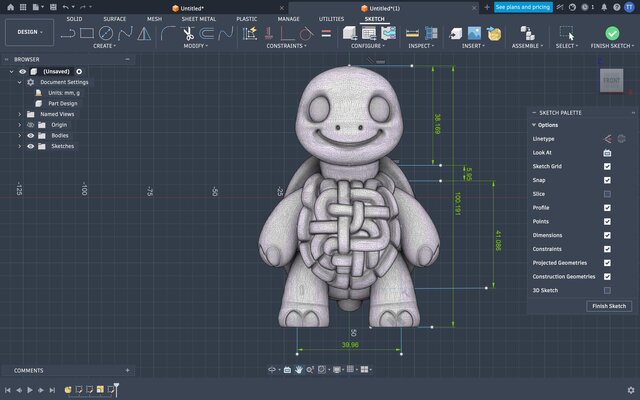Click the Home icon in title bar
Screen dimensions: 640x400
11,7
